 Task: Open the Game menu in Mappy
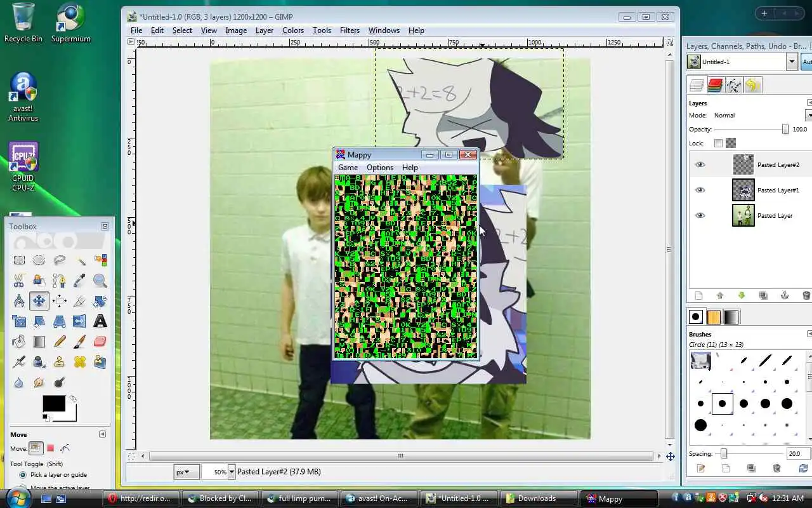pyautogui.click(x=348, y=168)
